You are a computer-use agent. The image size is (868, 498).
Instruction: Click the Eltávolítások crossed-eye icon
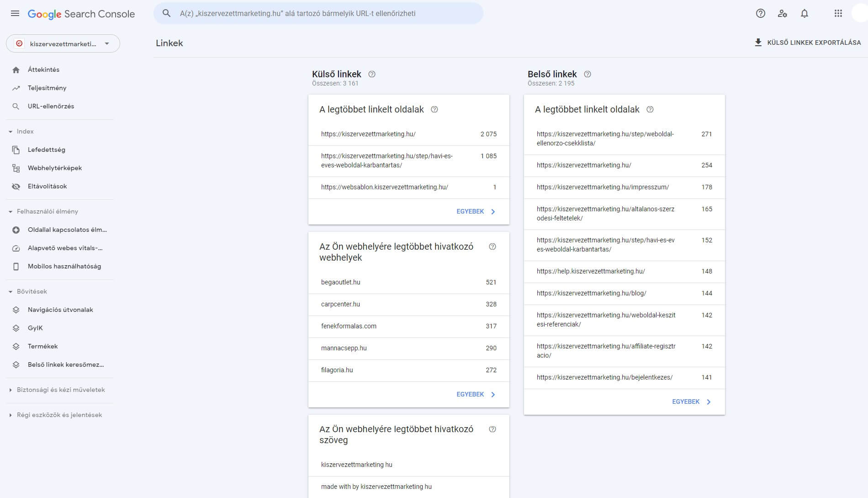(16, 187)
